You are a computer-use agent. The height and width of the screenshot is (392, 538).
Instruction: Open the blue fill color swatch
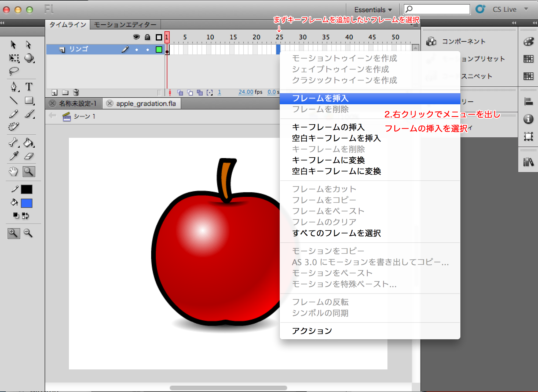27,203
